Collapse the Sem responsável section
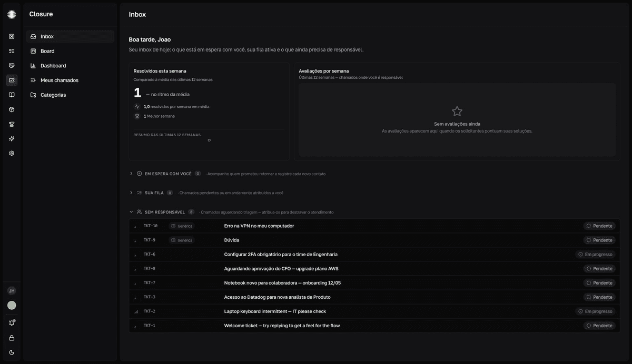 (x=131, y=212)
